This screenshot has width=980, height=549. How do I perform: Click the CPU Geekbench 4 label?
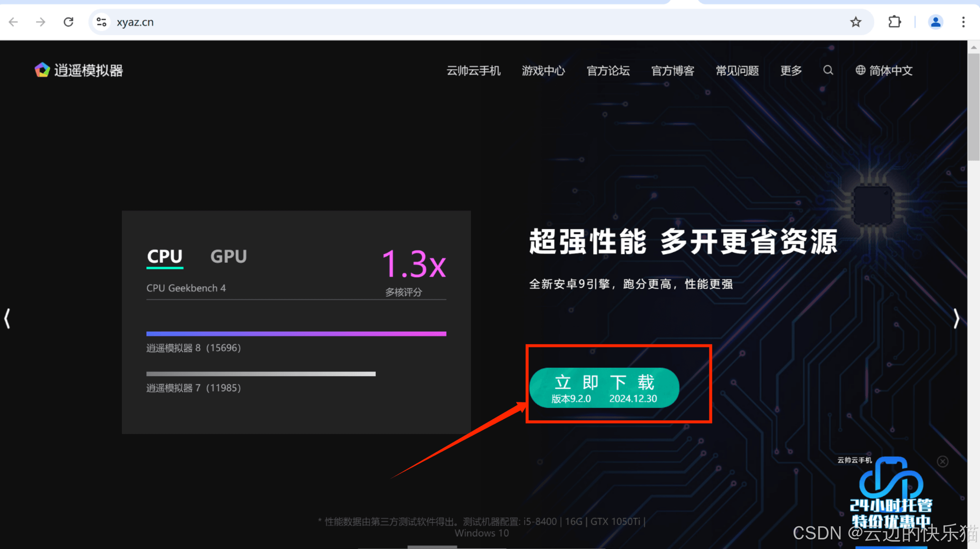(x=186, y=288)
